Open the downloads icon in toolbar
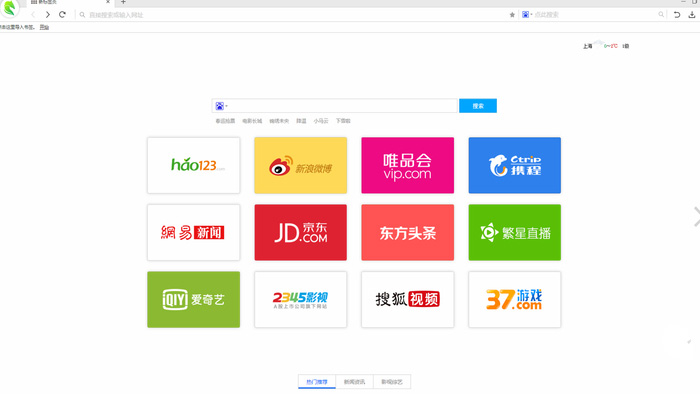The height and width of the screenshot is (394, 700). (692, 15)
